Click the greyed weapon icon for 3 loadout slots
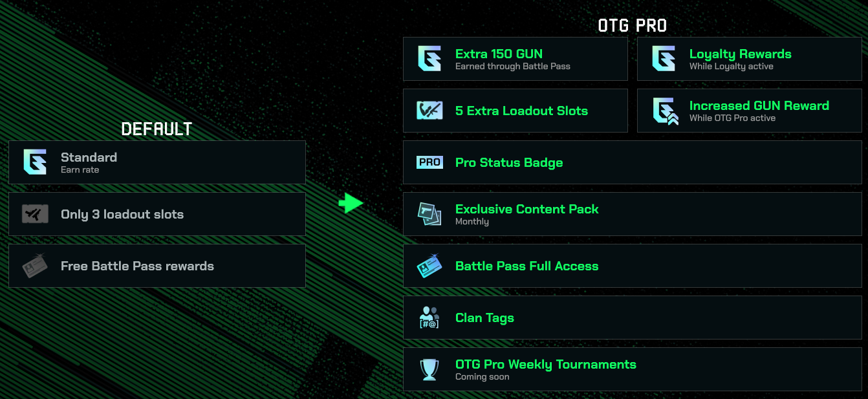The height and width of the screenshot is (399, 868). [35, 214]
